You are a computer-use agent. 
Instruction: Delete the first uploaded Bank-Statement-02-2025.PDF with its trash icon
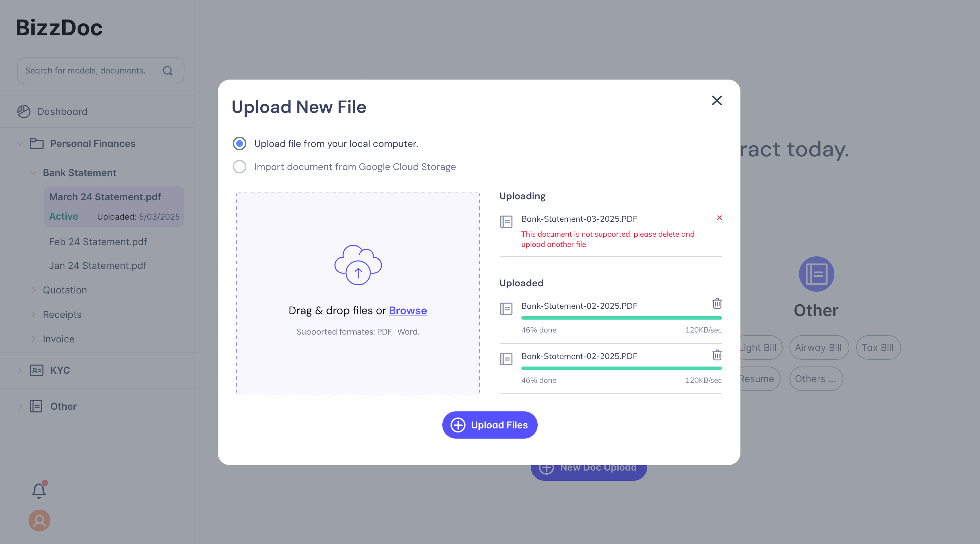click(717, 303)
